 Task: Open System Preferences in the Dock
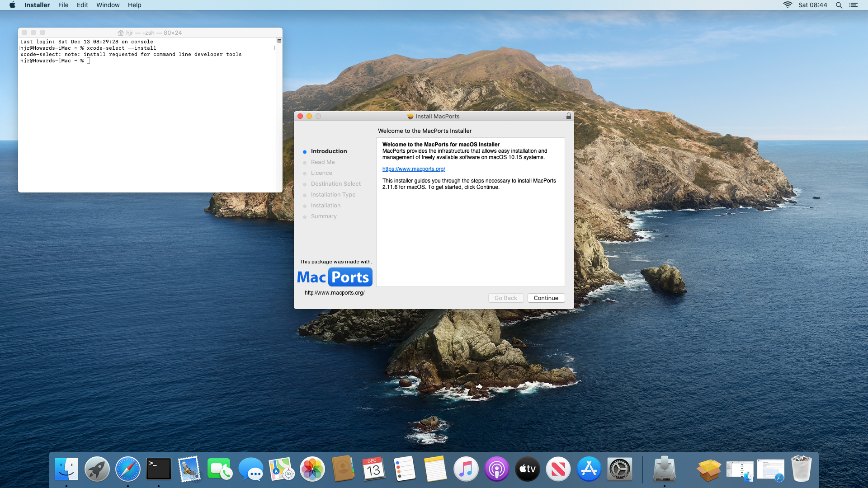coord(620,469)
